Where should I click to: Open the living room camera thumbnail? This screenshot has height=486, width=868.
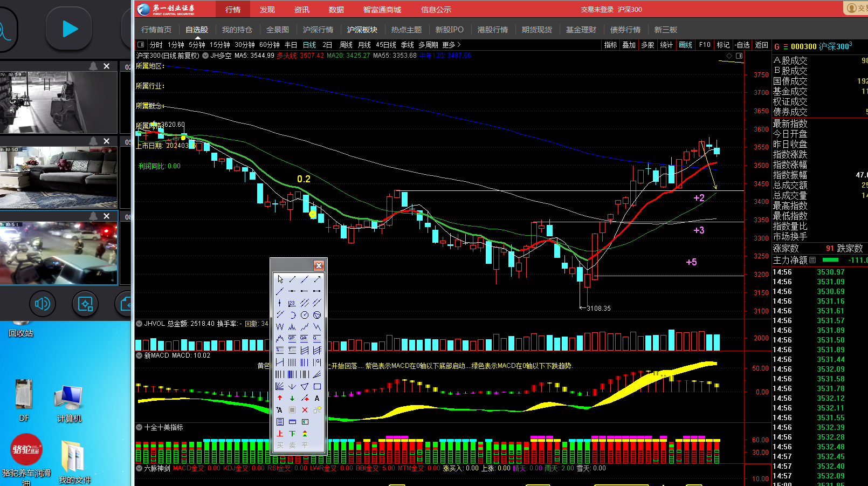coord(58,177)
